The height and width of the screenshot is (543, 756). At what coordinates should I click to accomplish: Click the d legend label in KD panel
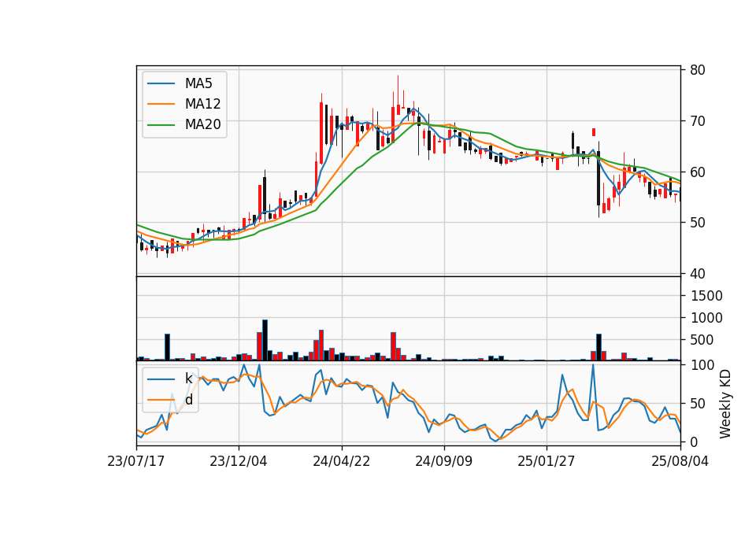click(x=188, y=400)
